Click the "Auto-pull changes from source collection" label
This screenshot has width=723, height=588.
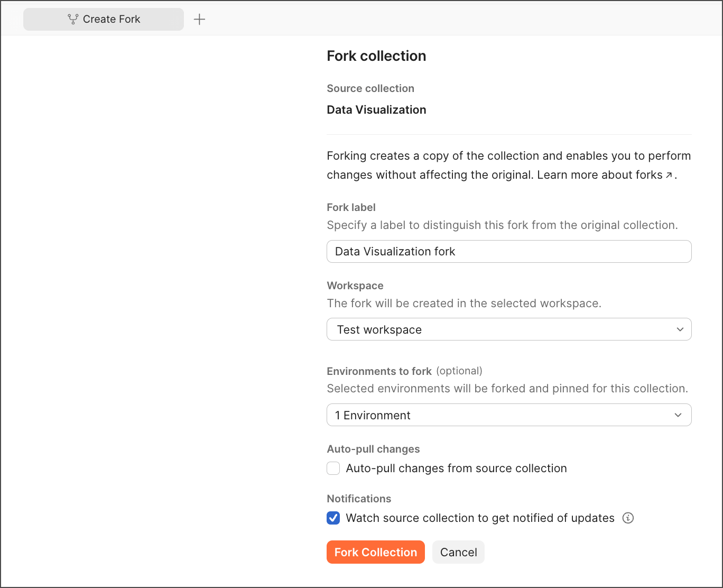(x=456, y=468)
